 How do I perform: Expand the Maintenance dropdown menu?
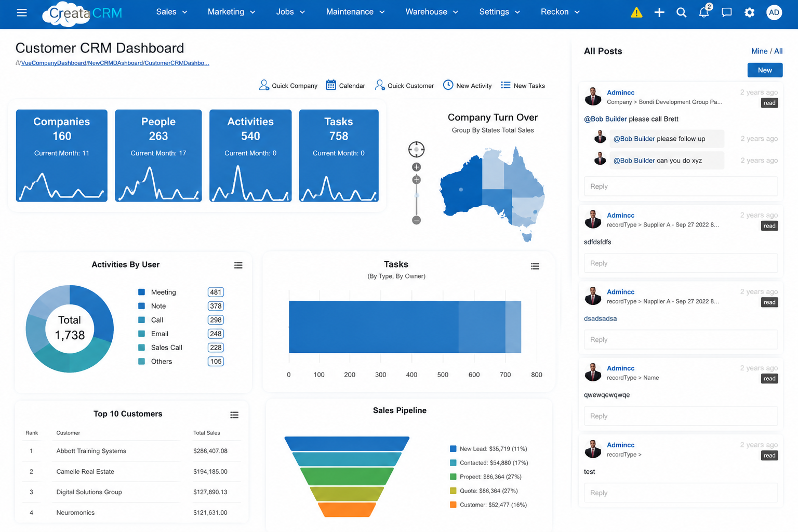tap(355, 12)
